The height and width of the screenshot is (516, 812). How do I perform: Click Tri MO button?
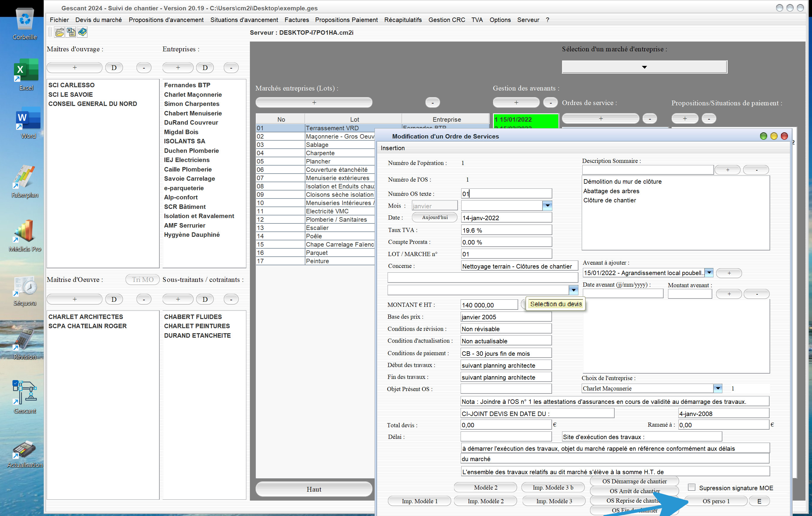[143, 280]
